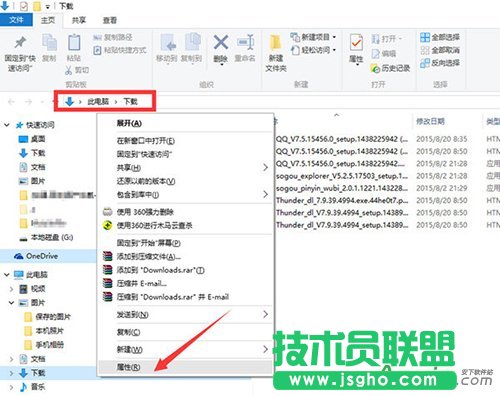
Task: Click the Cut scissors icon
Action: click(x=68, y=70)
